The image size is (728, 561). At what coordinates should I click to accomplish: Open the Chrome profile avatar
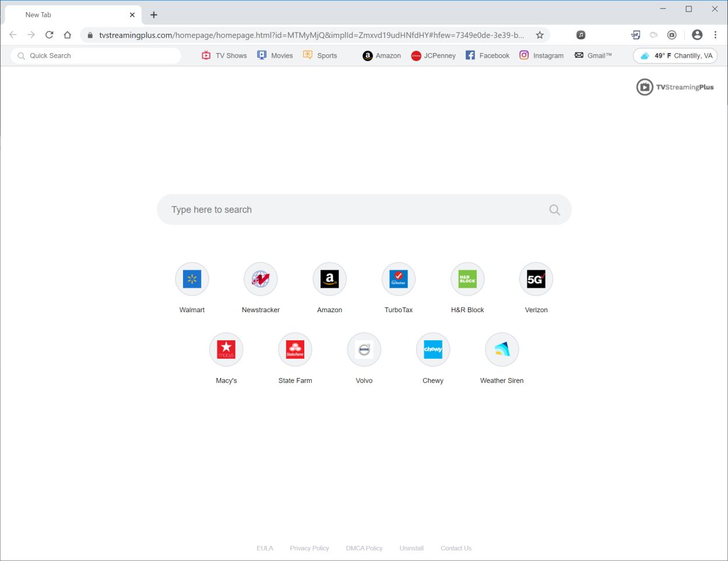pyautogui.click(x=697, y=35)
